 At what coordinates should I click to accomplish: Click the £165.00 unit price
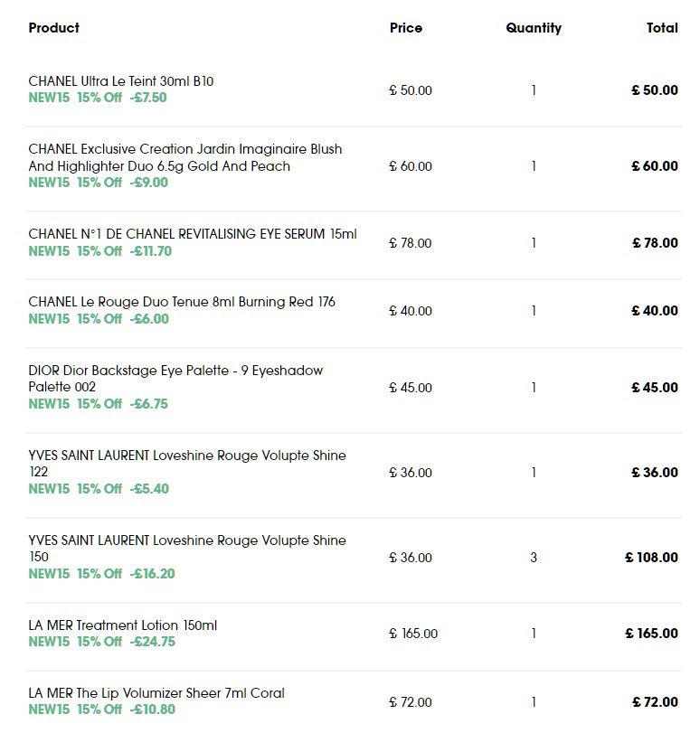[413, 634]
